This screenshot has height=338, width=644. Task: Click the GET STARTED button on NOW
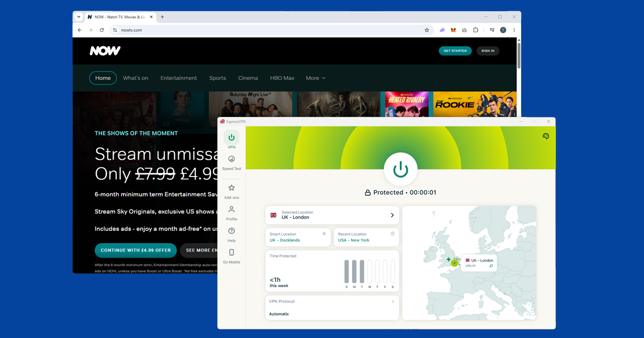pos(455,51)
